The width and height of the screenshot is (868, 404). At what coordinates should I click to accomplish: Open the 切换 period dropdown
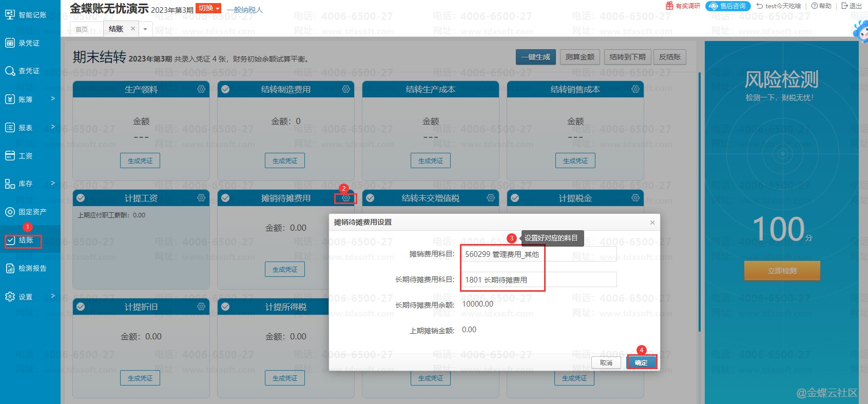(x=208, y=8)
